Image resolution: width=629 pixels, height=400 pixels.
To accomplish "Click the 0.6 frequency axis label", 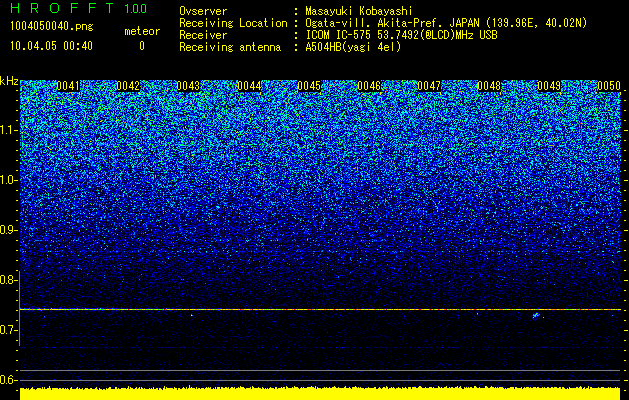I will 8,380.
